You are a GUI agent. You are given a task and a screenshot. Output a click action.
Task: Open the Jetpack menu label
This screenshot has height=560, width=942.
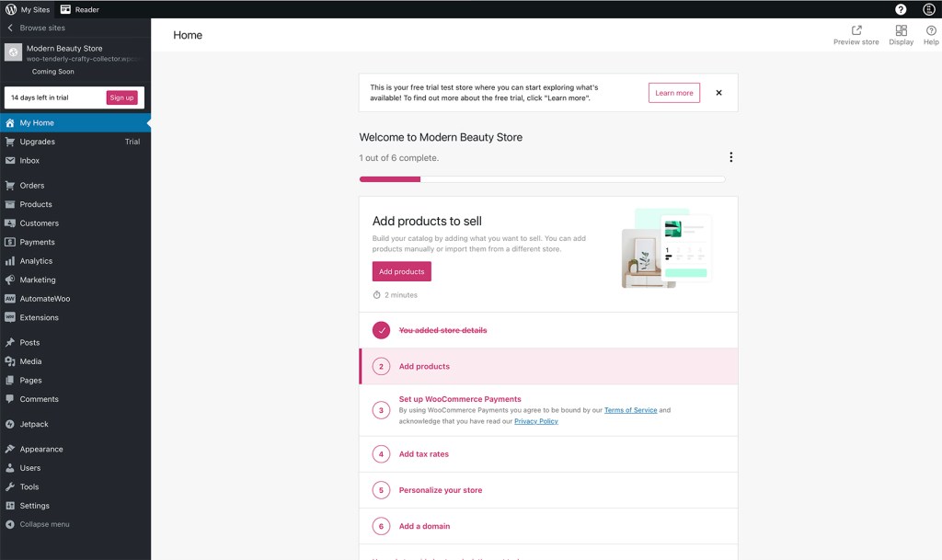coord(34,424)
